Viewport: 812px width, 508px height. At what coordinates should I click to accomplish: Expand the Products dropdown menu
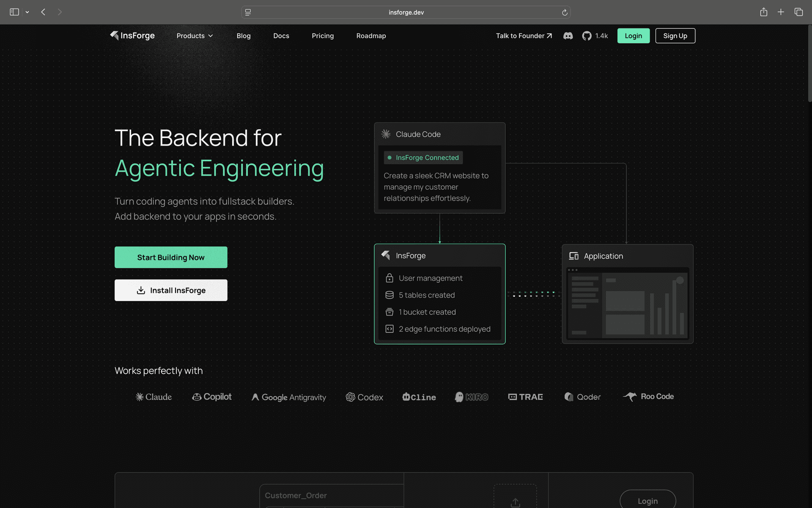point(195,36)
